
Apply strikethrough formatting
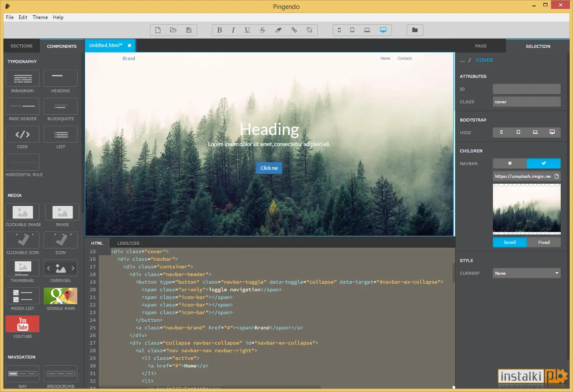click(263, 30)
